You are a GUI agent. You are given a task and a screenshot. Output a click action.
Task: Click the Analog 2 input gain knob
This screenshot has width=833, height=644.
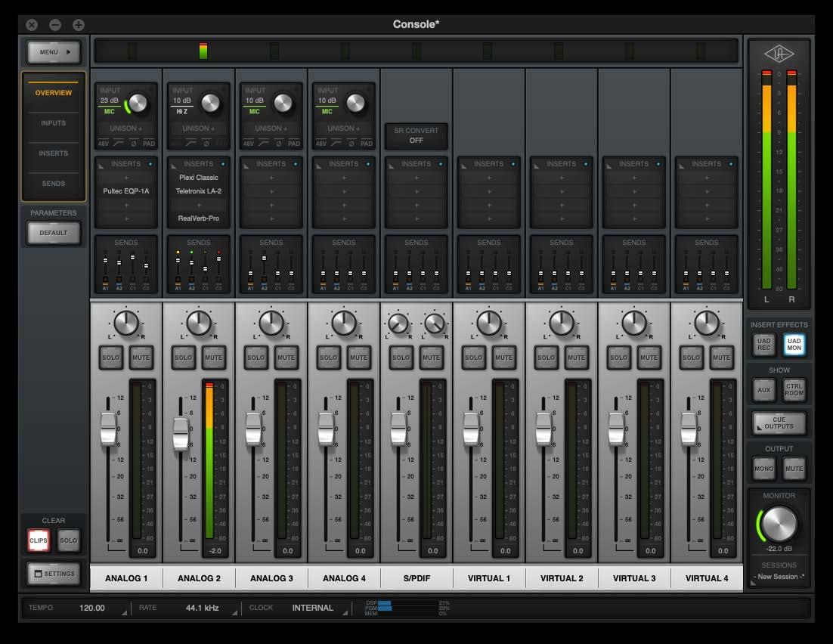[x=210, y=103]
